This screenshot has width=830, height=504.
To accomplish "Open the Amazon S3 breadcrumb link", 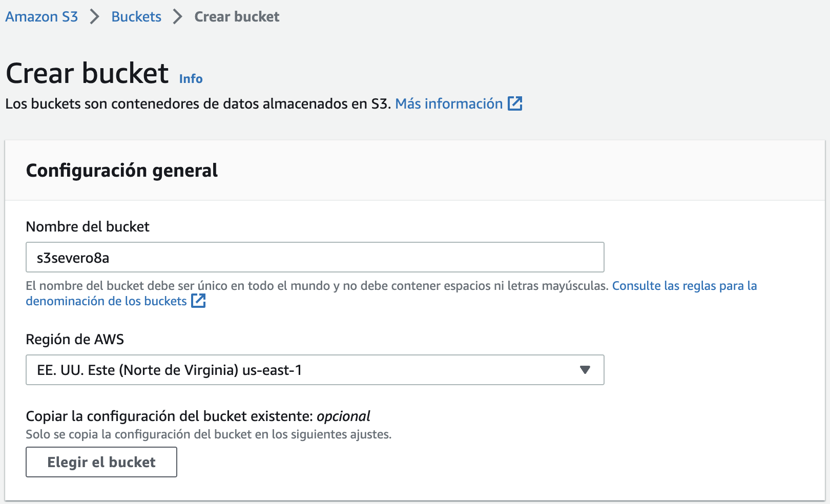I will [x=42, y=17].
